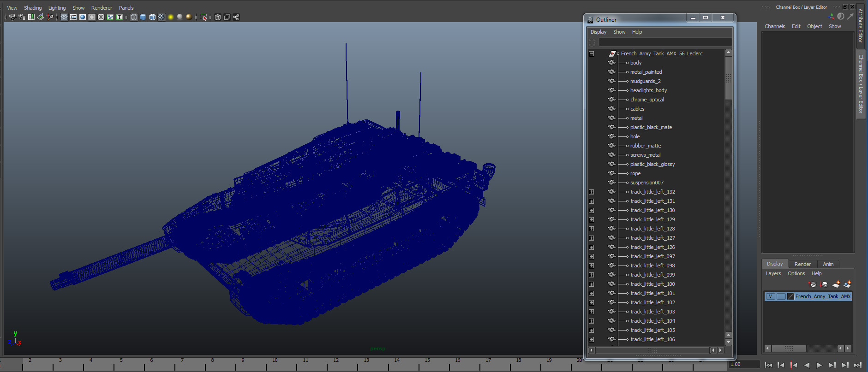The width and height of the screenshot is (868, 372).
Task: Click the display type box of French_Army_Tank_AMX layer
Action: click(x=781, y=296)
